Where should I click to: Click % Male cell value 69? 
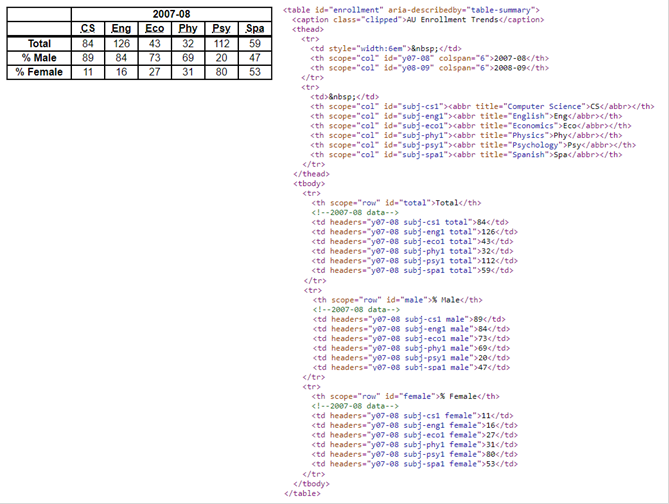coord(188,58)
